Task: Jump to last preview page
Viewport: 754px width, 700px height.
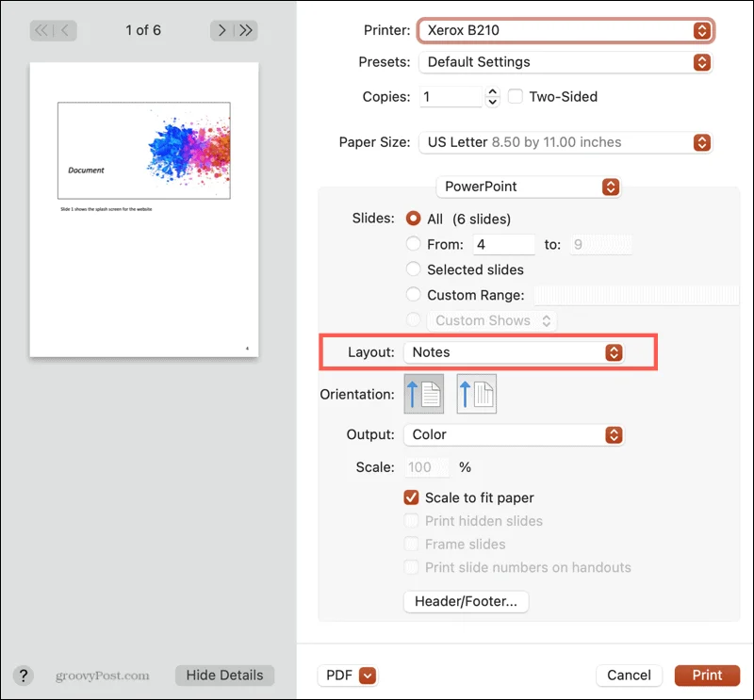Action: click(246, 30)
